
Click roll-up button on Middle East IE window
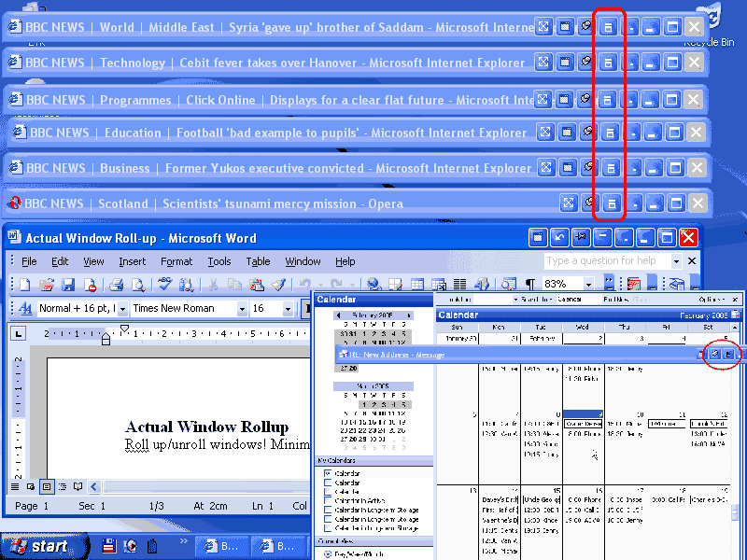tap(608, 27)
